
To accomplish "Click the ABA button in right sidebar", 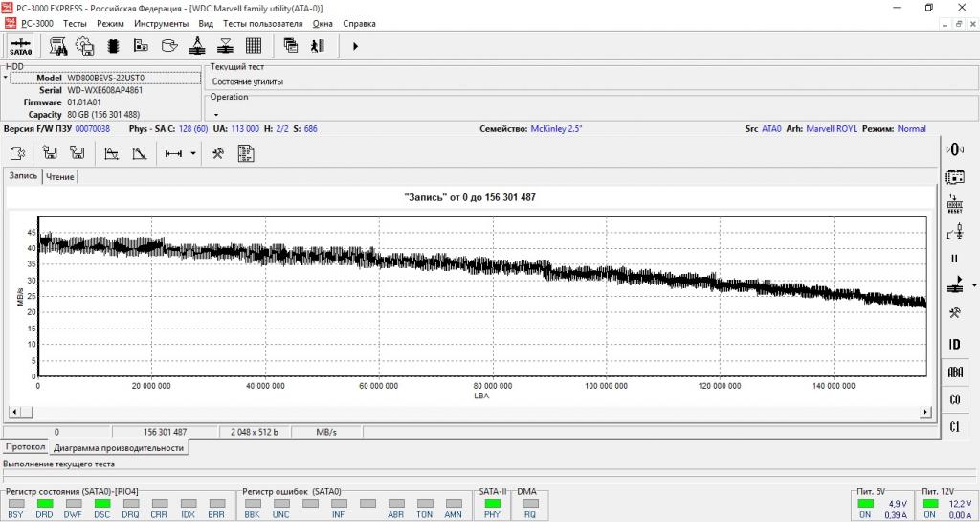I will click(954, 372).
